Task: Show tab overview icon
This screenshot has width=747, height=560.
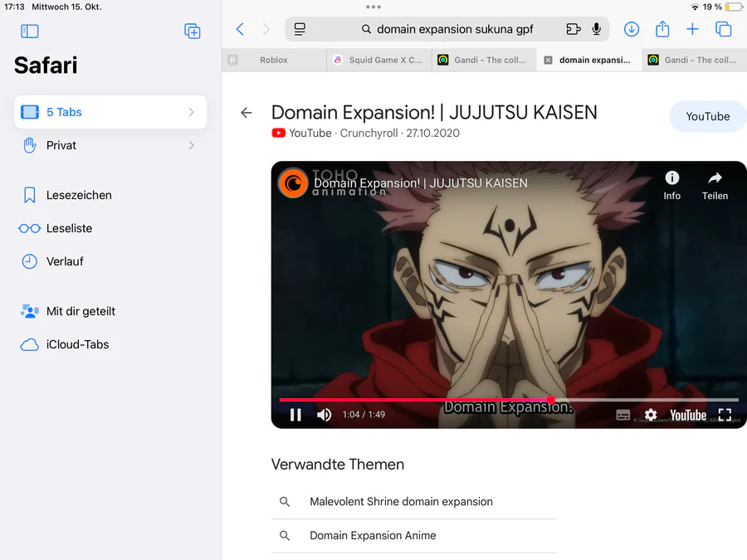Action: click(x=723, y=29)
